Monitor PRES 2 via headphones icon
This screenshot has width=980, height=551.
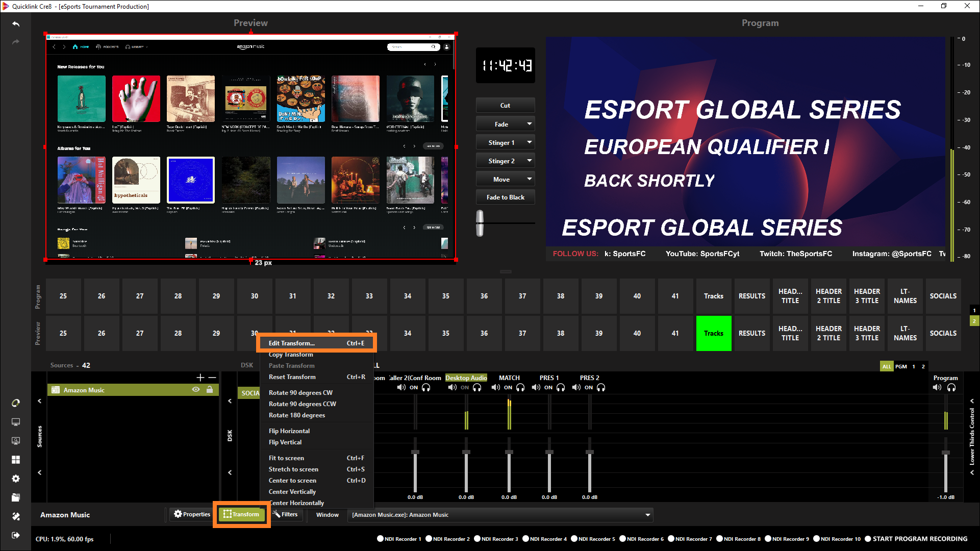(601, 388)
